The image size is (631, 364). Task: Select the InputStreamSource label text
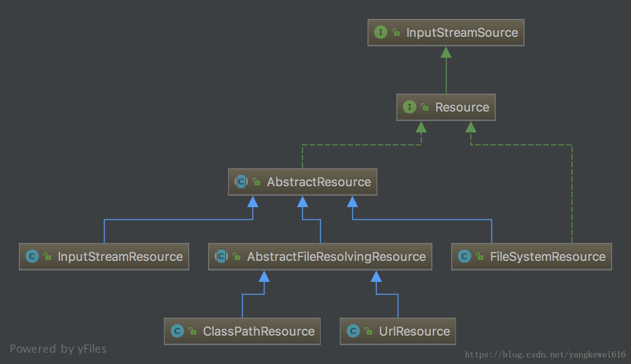pos(462,33)
